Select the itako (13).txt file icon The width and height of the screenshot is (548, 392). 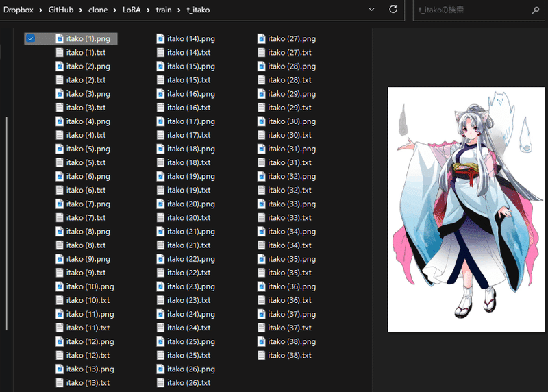tap(60, 383)
